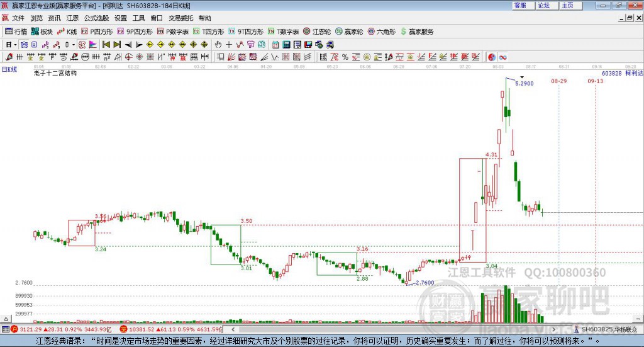Open the T数字表 tool

point(284,31)
